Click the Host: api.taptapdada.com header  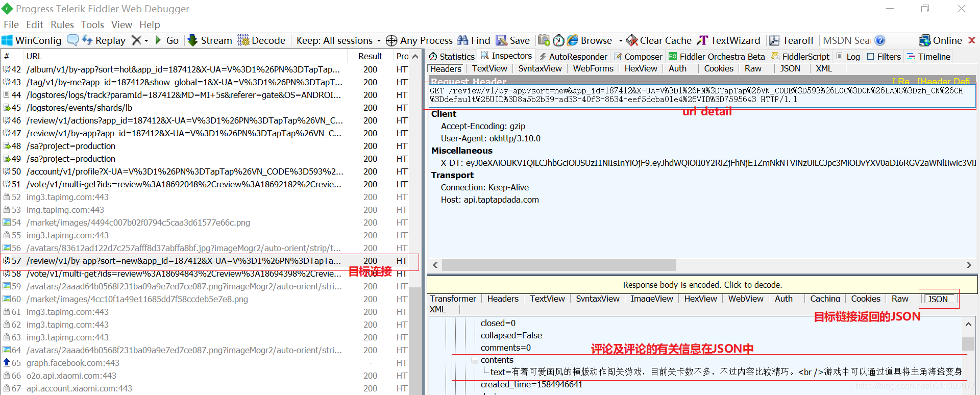(489, 200)
